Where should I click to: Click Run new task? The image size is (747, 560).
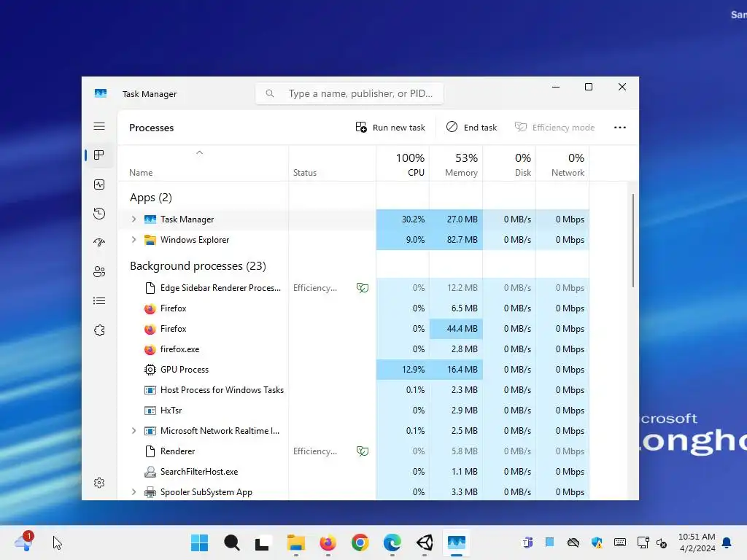(390, 127)
